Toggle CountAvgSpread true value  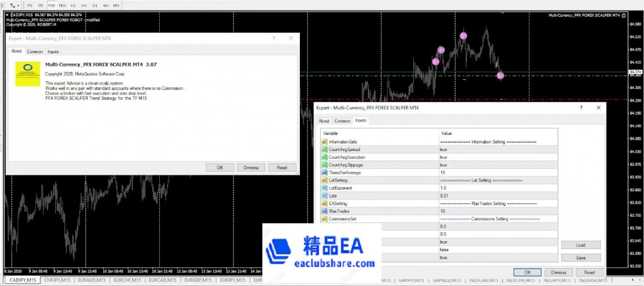444,149
